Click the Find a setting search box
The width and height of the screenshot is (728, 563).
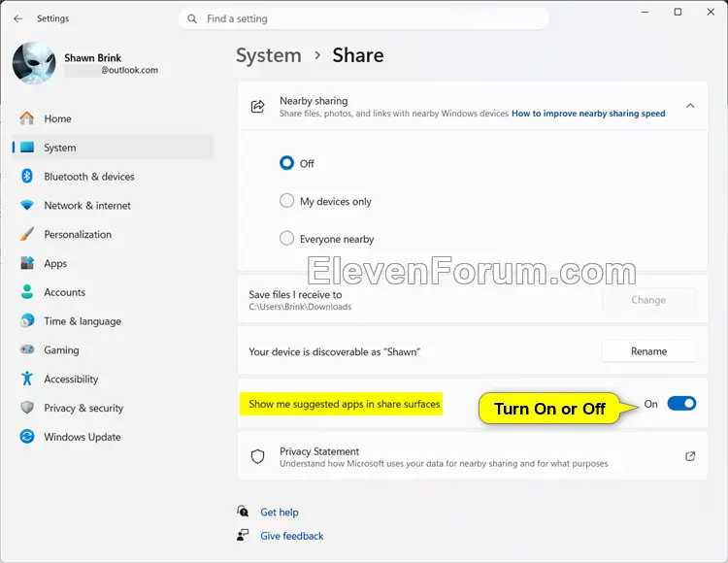click(364, 18)
